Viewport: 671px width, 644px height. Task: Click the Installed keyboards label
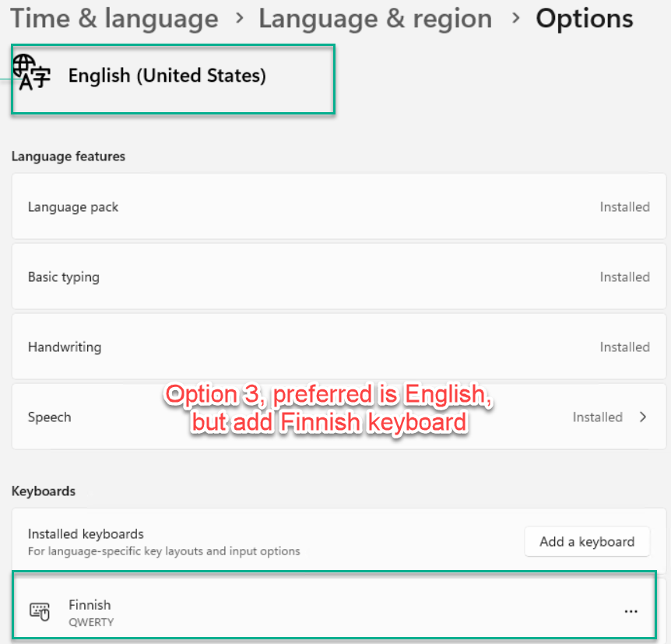(x=86, y=534)
